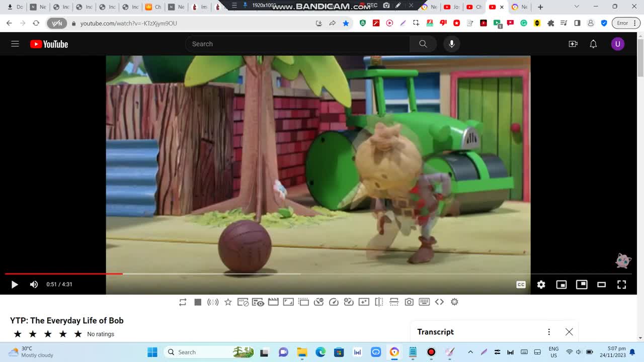
Task: Open the account avatar menu
Action: 618,44
